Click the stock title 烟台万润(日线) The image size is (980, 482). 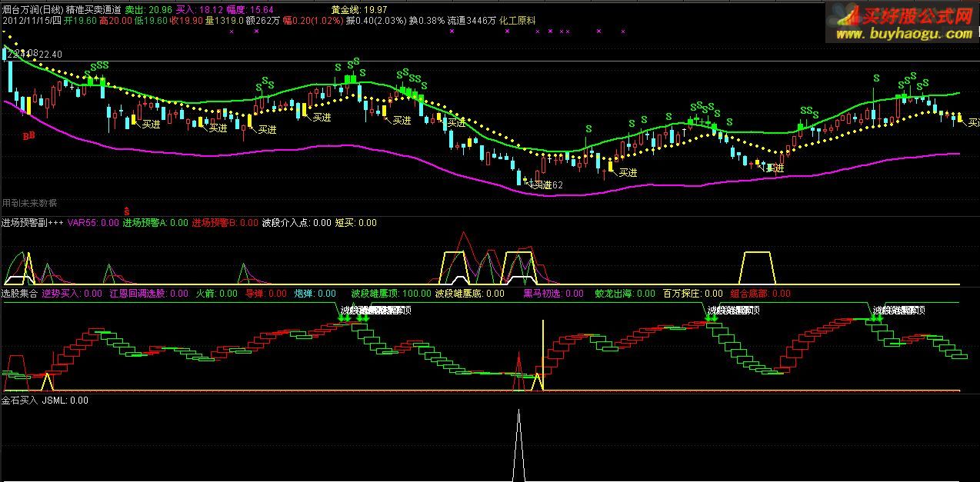coord(33,10)
